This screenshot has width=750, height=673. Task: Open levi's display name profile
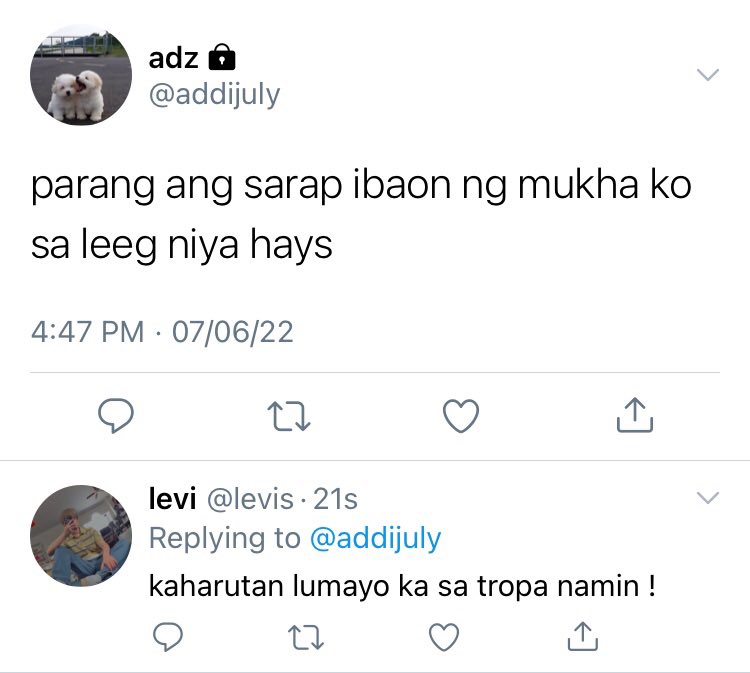[172, 498]
